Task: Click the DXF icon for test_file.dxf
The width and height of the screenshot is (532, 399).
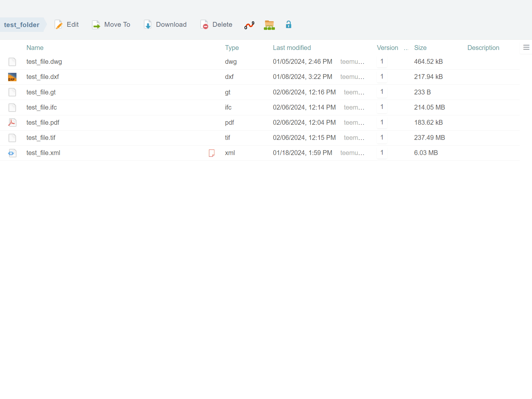Action: click(x=12, y=77)
